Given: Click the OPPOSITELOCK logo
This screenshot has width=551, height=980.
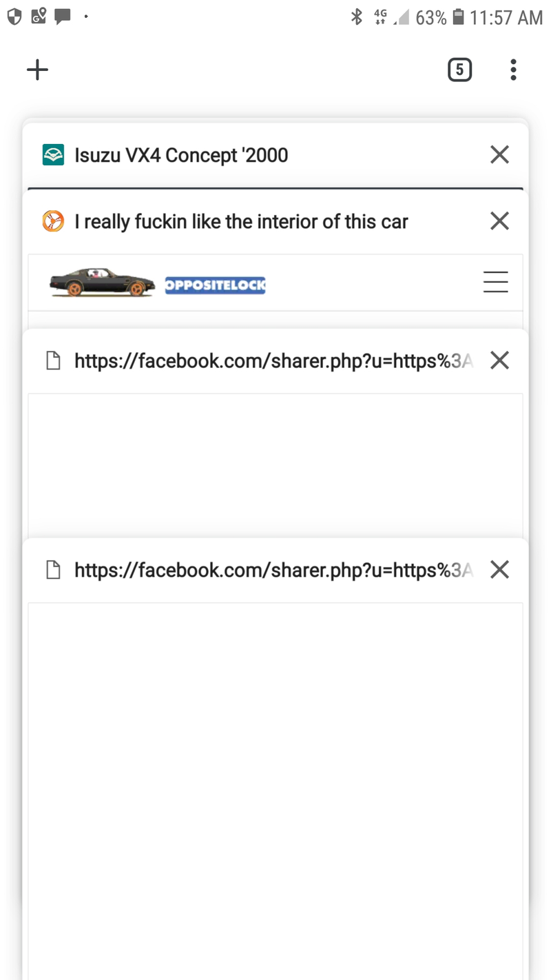Looking at the screenshot, I should tap(215, 285).
